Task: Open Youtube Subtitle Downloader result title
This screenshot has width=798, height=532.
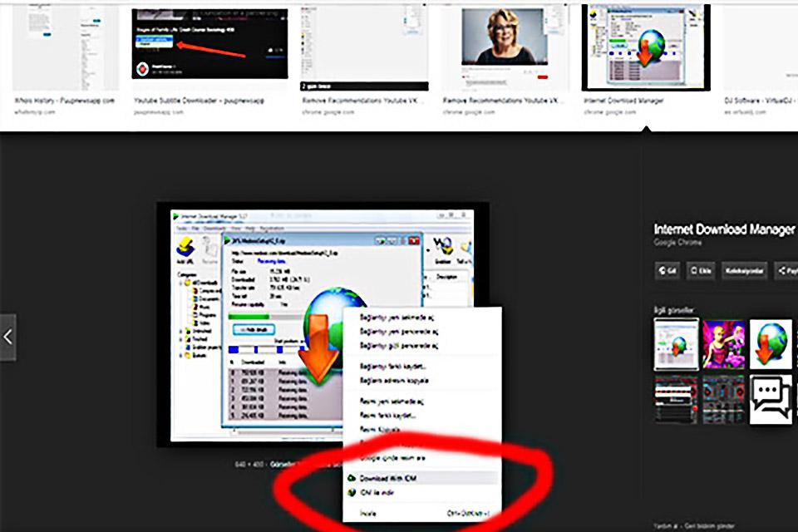Action: point(199,101)
